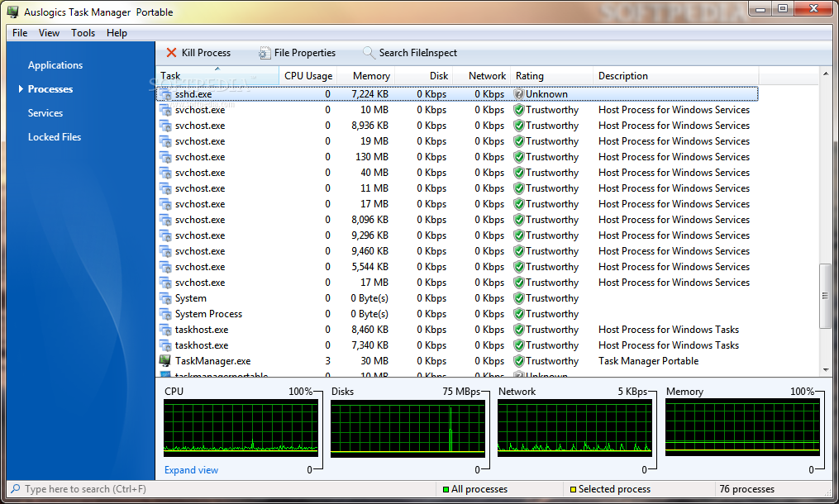Sort by the Task column header
Screen dimensions: 839x504
[x=217, y=75]
